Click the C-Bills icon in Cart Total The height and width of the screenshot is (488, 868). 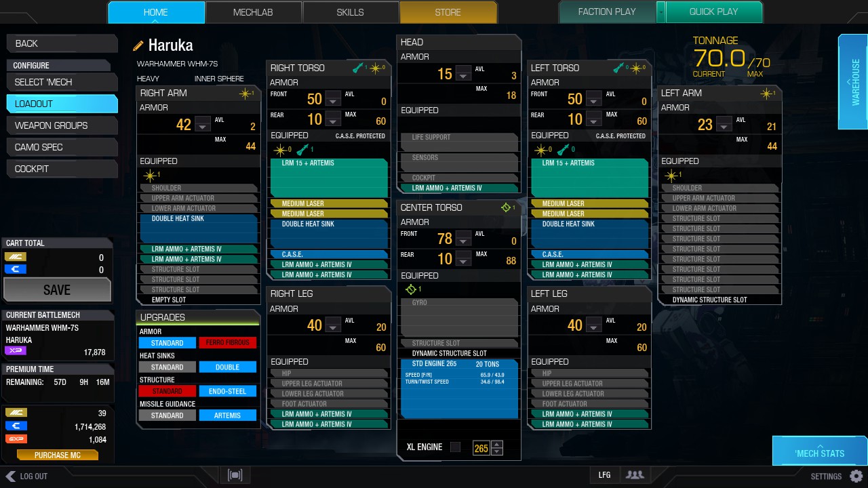[x=15, y=269]
